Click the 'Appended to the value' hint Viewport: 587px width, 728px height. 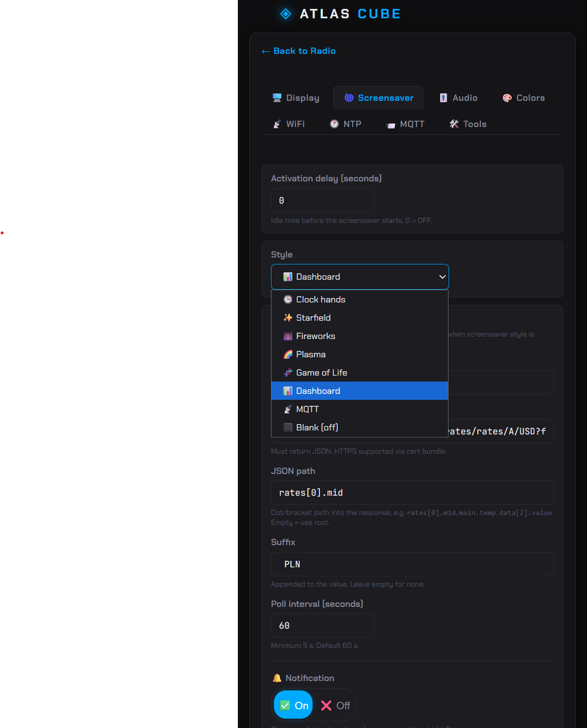point(348,584)
